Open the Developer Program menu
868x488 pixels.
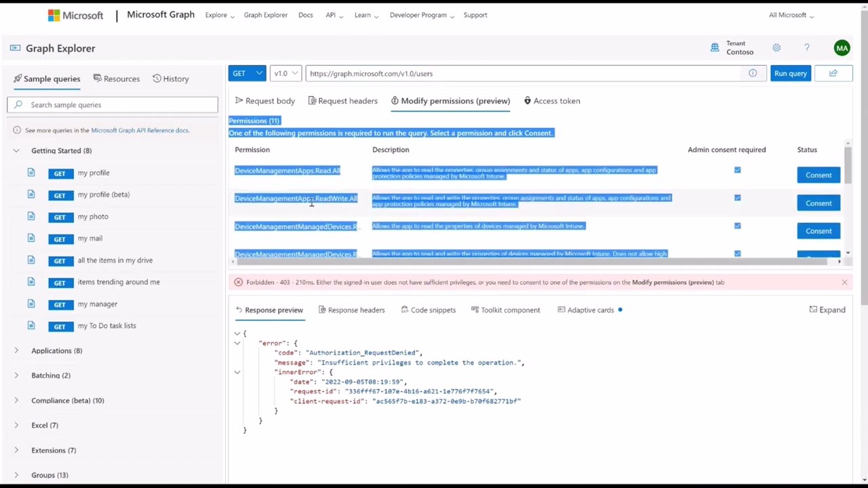(x=422, y=15)
